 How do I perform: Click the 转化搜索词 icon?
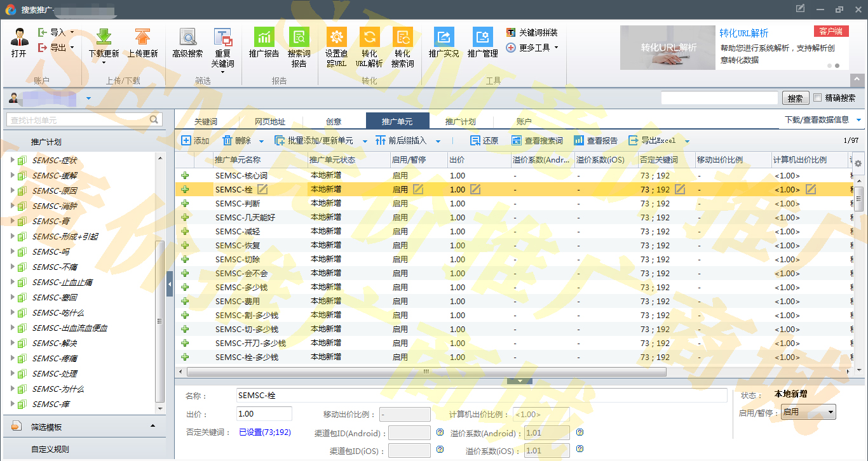pos(402,36)
